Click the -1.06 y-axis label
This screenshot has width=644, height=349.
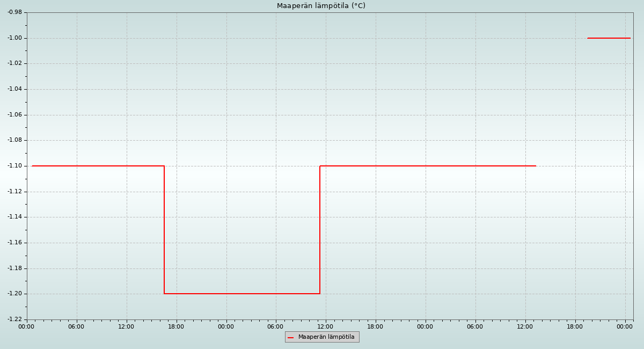tap(14, 115)
